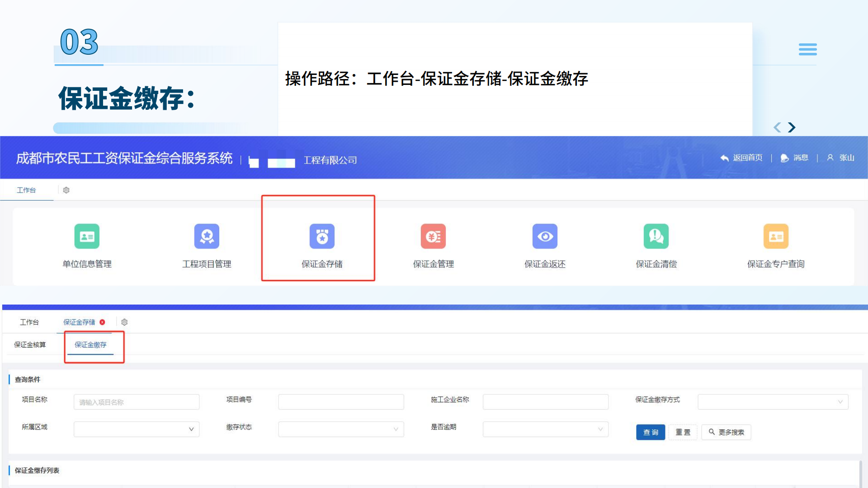
Task: Open the 保证金清偿 module icon
Action: [x=656, y=236]
